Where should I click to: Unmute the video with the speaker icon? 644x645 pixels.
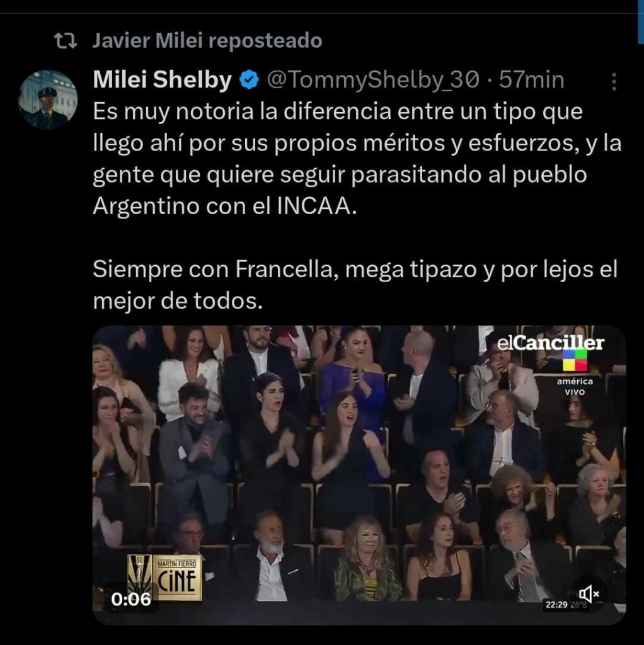click(x=589, y=594)
